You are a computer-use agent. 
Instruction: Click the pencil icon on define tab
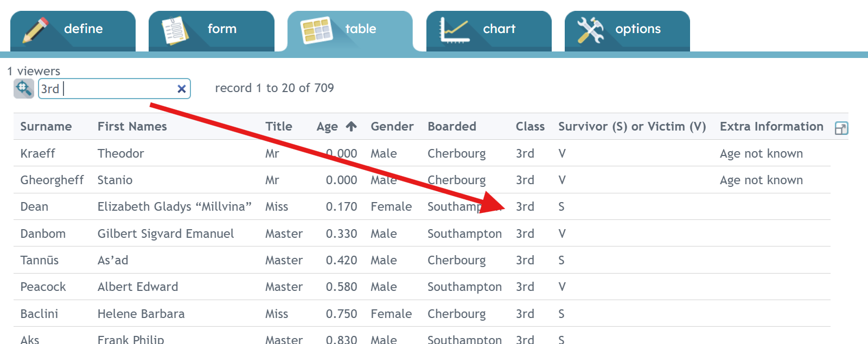tap(35, 30)
